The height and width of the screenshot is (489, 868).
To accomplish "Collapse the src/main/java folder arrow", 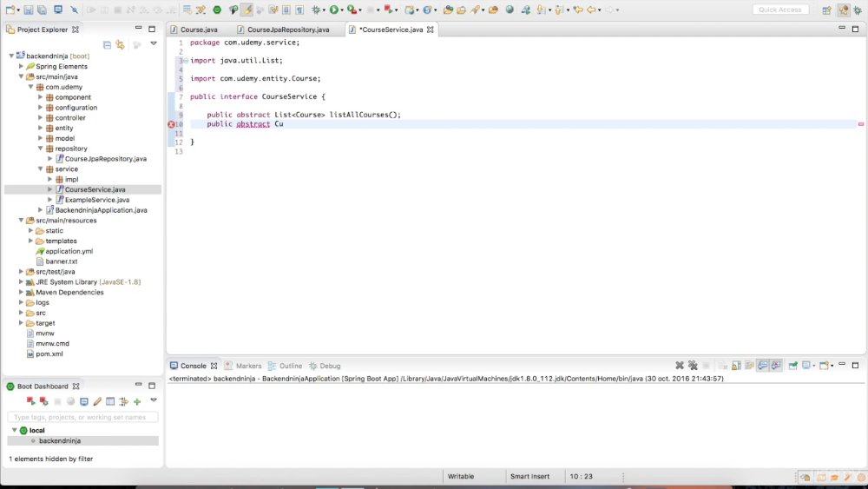I will tap(21, 76).
